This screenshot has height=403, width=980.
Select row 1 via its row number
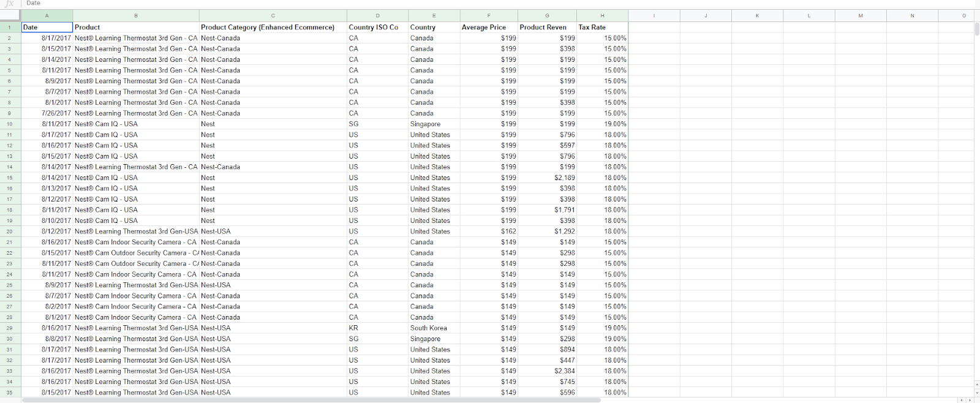(10, 27)
